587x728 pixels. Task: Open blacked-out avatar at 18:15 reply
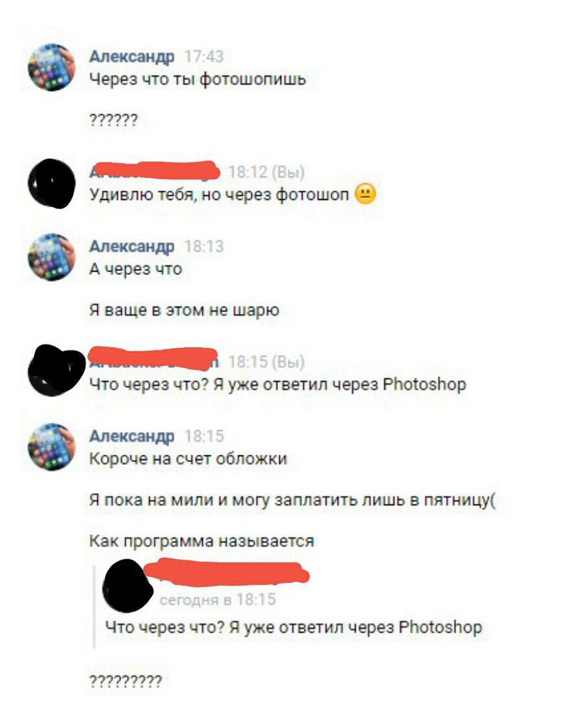[56, 370]
